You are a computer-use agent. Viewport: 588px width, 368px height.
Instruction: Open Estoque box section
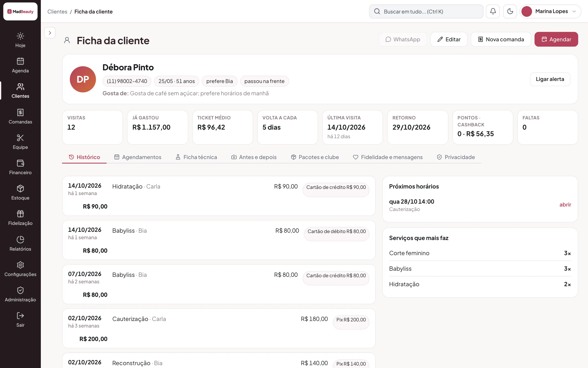tap(20, 193)
